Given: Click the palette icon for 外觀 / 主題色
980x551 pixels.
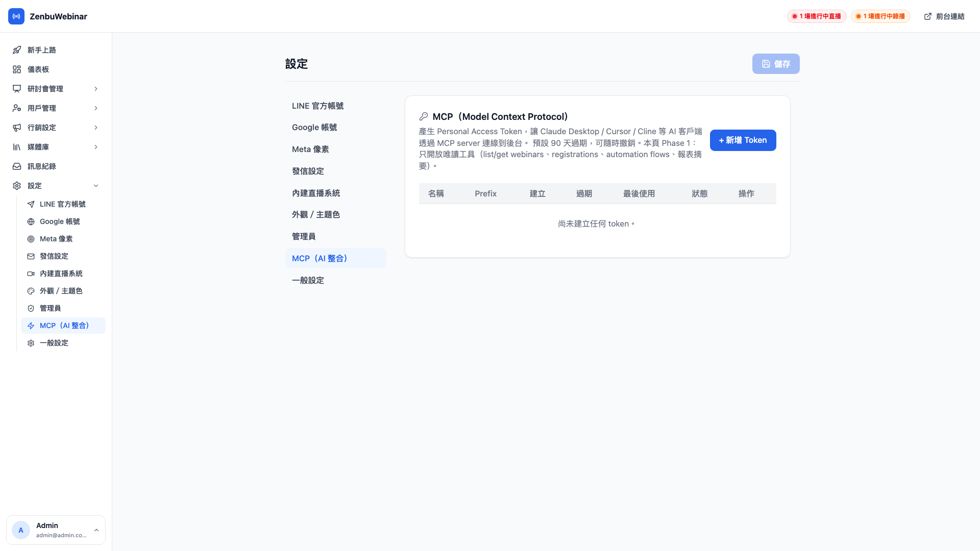Looking at the screenshot, I should click(31, 291).
